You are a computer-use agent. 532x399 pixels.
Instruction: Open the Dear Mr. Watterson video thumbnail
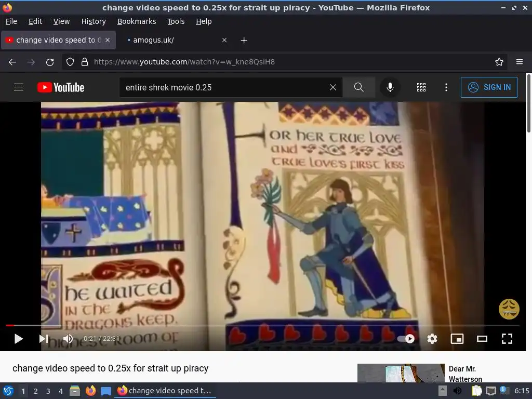pos(401,373)
